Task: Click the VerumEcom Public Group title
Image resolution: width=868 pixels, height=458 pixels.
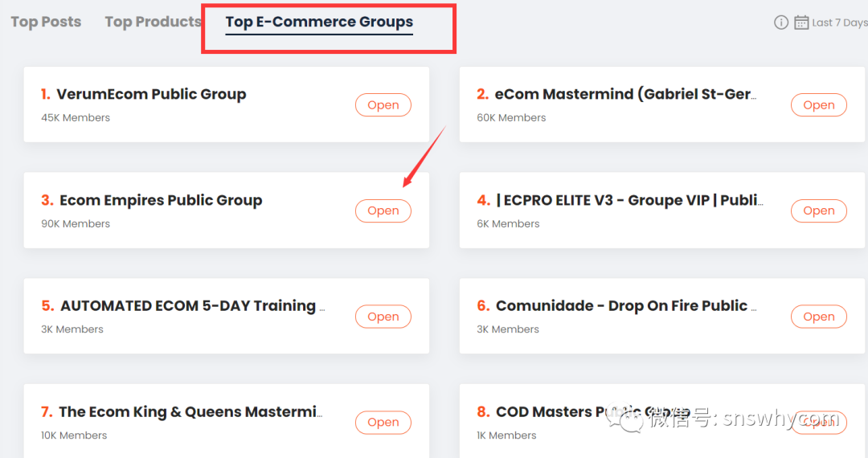Action: tap(151, 94)
